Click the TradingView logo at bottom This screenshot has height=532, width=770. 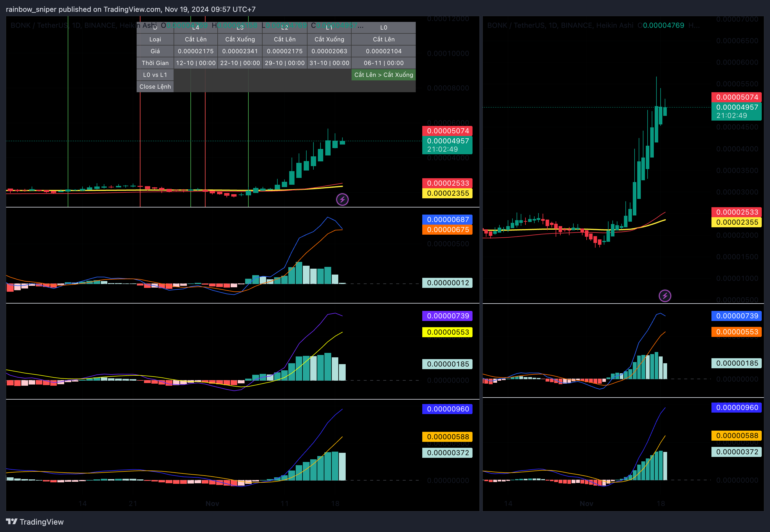tap(35, 522)
